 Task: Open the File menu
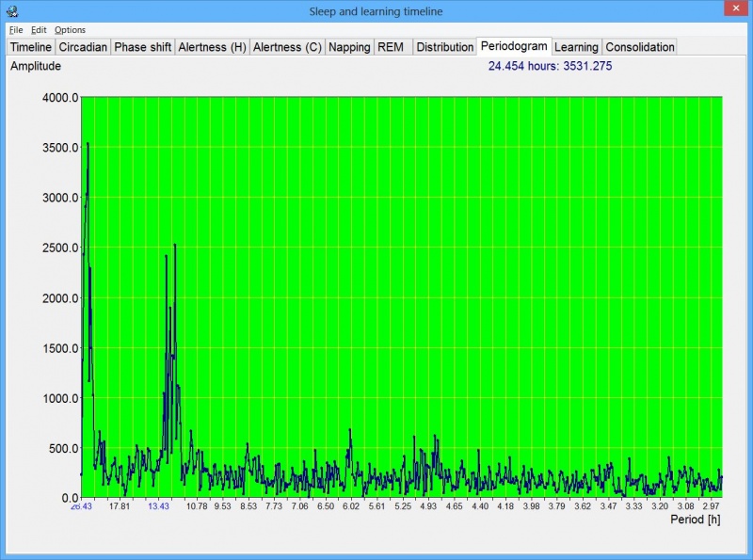(x=15, y=29)
